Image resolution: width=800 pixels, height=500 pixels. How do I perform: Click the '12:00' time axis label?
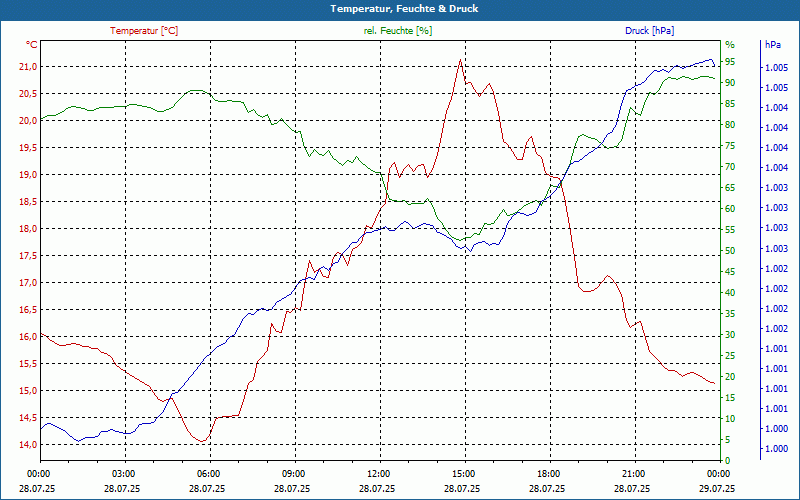point(381,473)
